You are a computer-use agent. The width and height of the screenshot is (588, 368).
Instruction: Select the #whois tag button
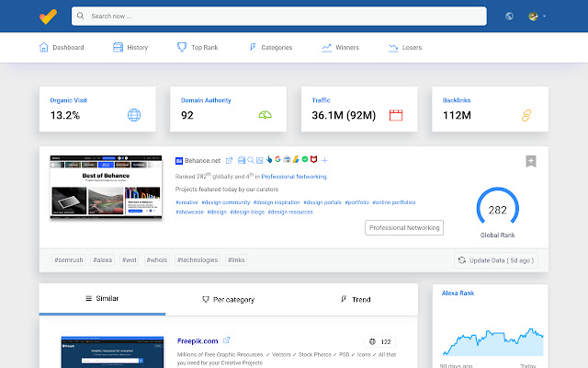pyautogui.click(x=157, y=259)
